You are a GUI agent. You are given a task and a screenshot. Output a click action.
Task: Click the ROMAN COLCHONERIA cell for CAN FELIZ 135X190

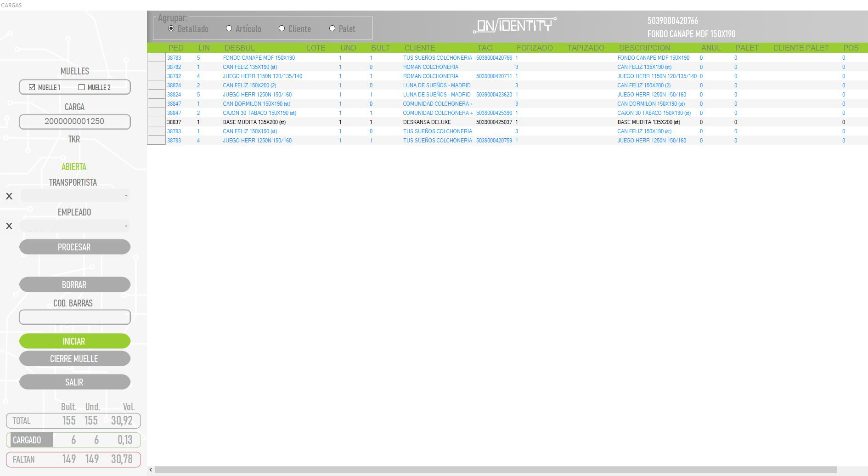(x=431, y=67)
